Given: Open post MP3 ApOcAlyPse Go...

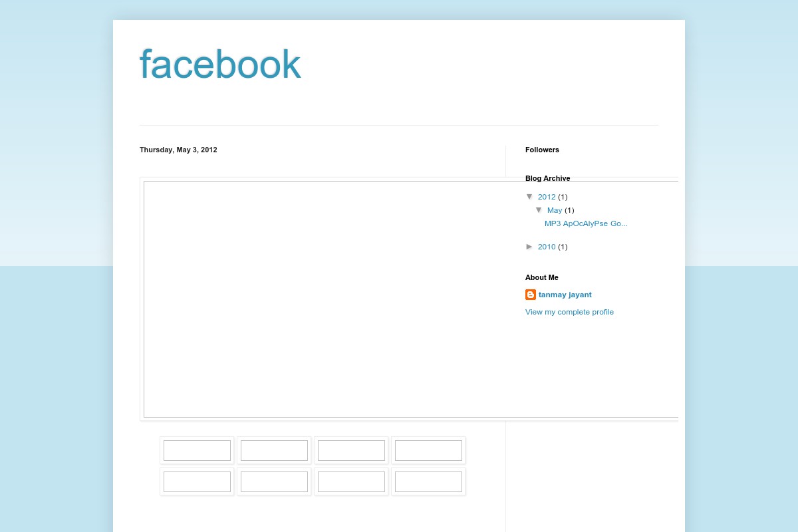Looking at the screenshot, I should point(586,223).
